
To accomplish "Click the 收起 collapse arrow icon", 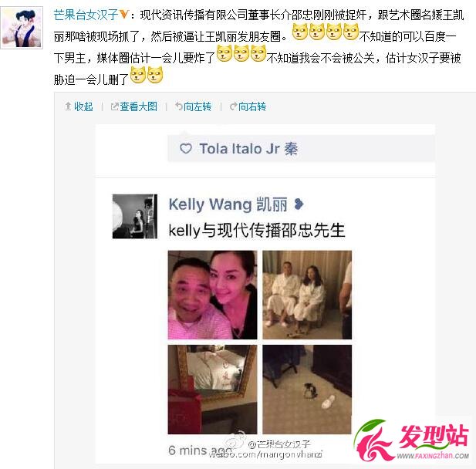I will 68,106.
